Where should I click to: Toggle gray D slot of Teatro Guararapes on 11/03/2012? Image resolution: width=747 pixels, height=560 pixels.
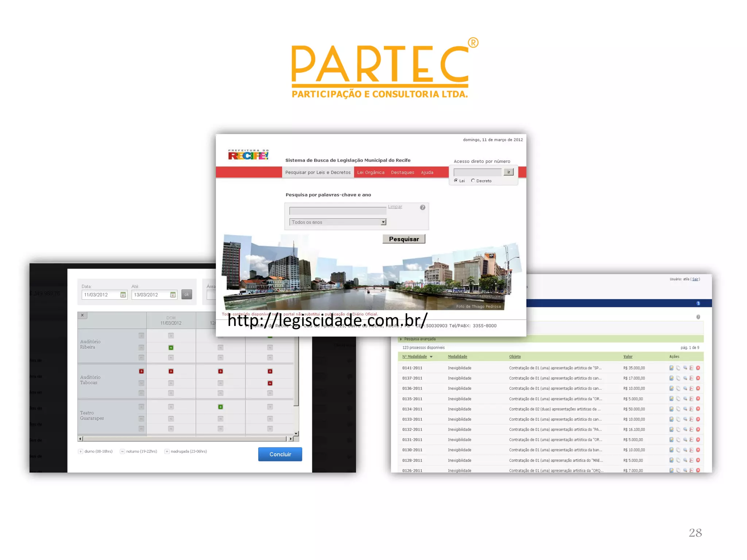tap(171, 407)
